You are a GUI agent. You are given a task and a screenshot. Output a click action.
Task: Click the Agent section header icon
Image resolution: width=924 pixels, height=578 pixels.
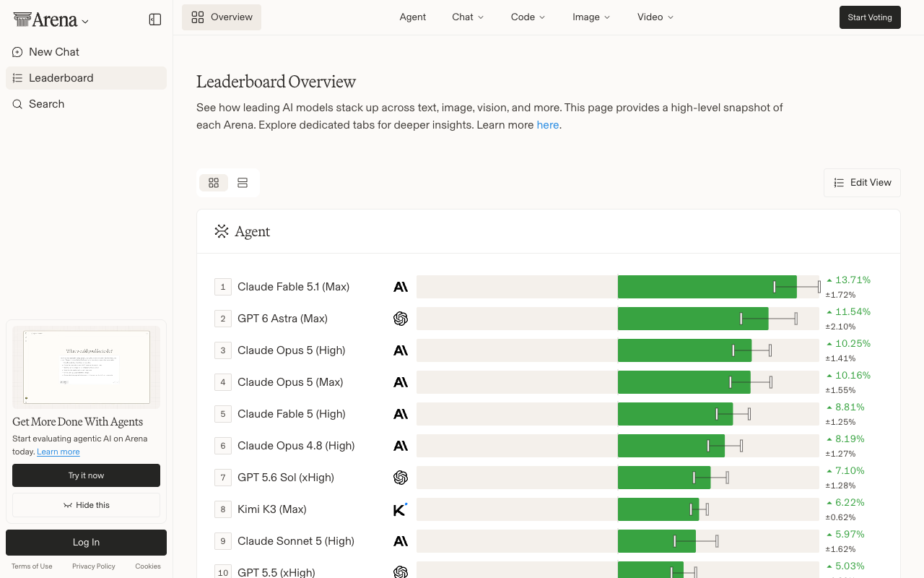pos(222,231)
